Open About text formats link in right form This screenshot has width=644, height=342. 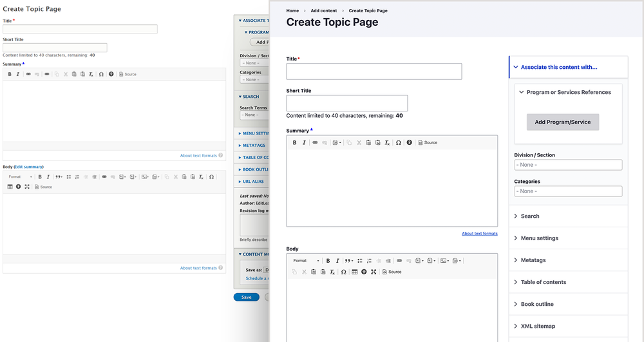point(479,234)
